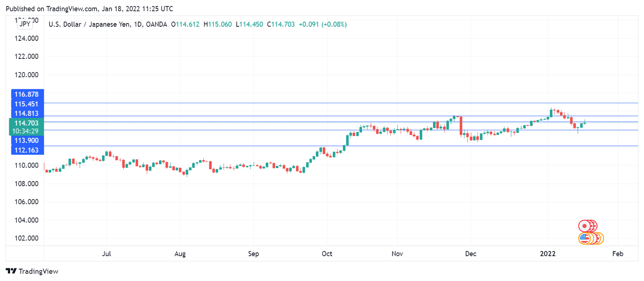Click the TradingView logo at bottom left

tap(32, 271)
